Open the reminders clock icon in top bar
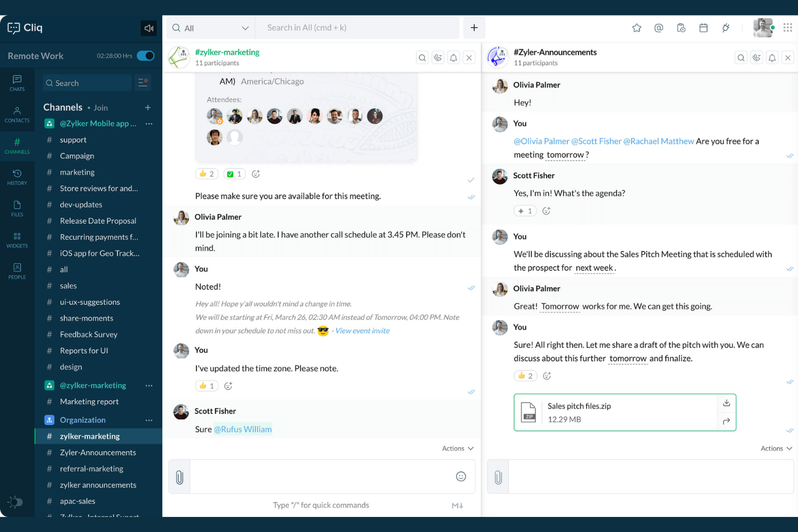This screenshot has height=532, width=798. point(681,28)
